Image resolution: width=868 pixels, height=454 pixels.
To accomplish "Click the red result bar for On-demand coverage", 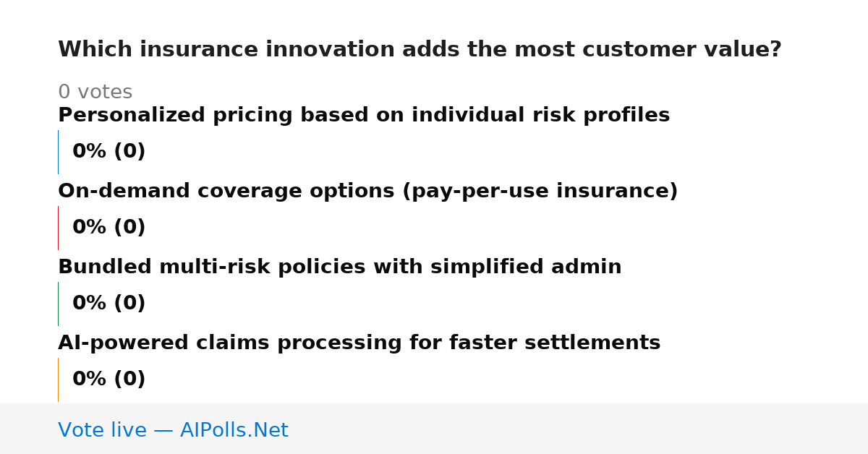I will click(58, 228).
